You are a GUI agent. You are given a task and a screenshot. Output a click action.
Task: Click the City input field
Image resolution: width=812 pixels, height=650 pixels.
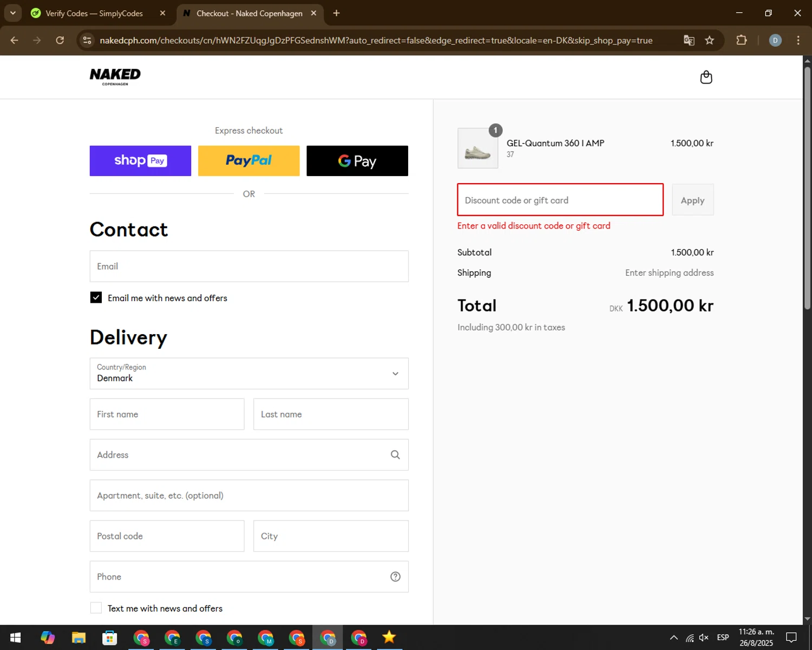(x=331, y=536)
